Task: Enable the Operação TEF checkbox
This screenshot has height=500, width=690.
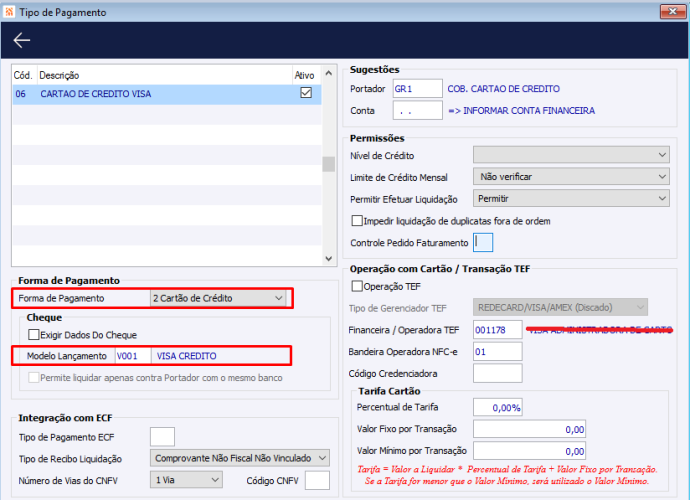Action: (357, 286)
